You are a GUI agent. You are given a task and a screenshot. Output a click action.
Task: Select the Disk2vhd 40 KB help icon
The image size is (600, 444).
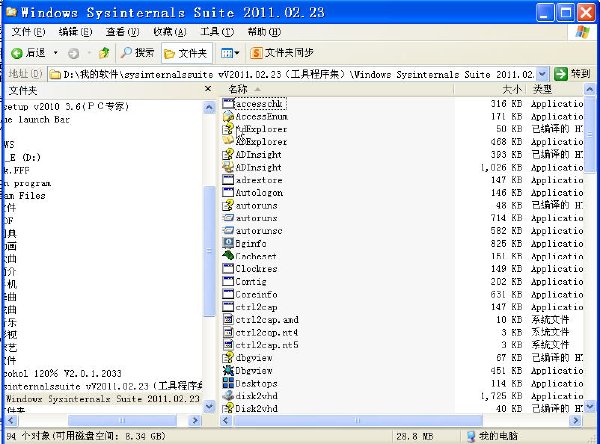click(x=228, y=408)
